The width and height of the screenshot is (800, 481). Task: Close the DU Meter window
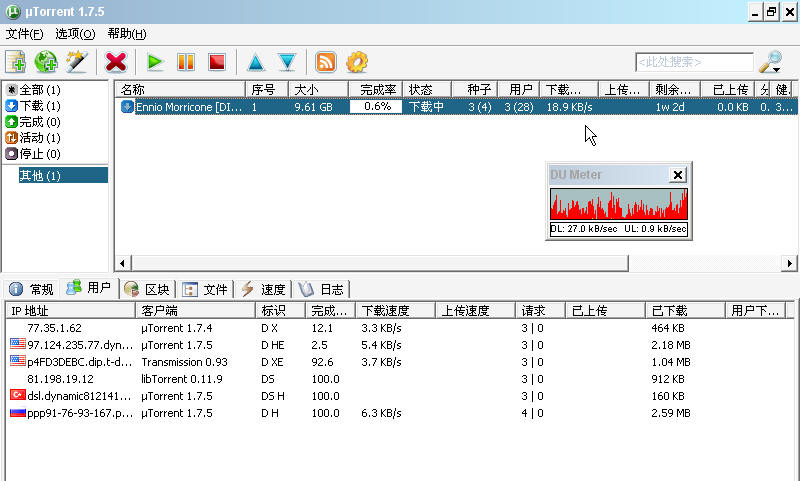[678, 175]
